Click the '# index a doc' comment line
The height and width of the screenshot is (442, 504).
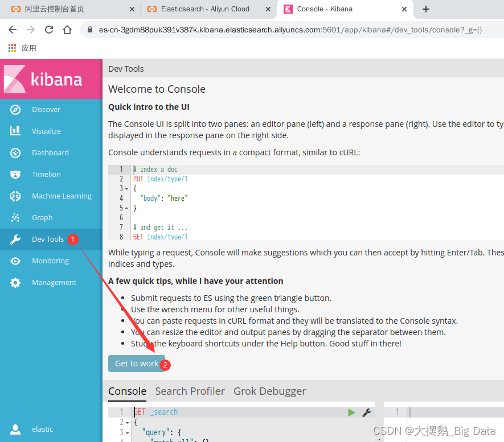155,170
